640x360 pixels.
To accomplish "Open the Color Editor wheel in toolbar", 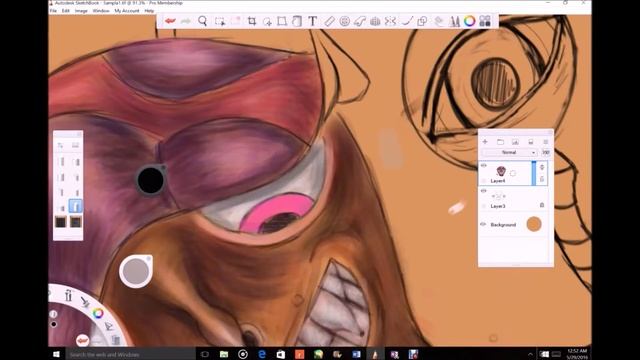I will (469, 21).
